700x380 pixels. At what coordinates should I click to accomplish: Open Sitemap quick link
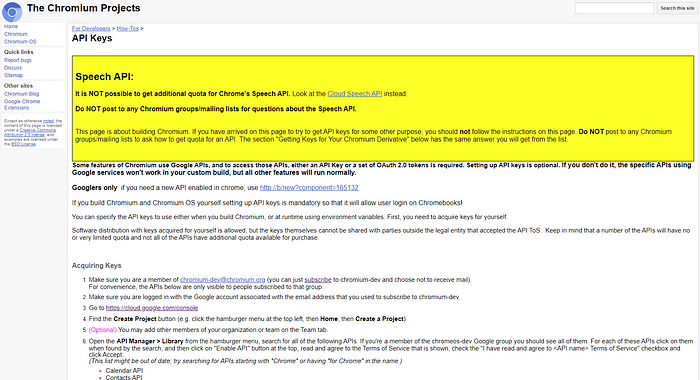[13, 75]
